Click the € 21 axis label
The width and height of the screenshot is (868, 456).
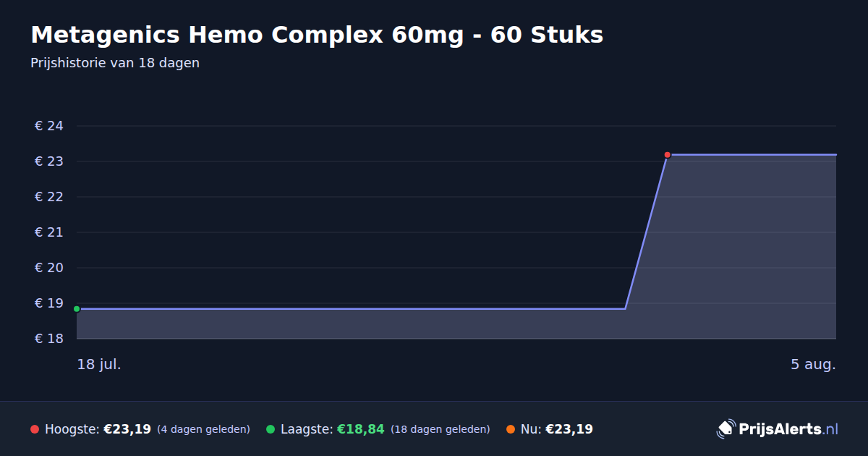point(49,232)
